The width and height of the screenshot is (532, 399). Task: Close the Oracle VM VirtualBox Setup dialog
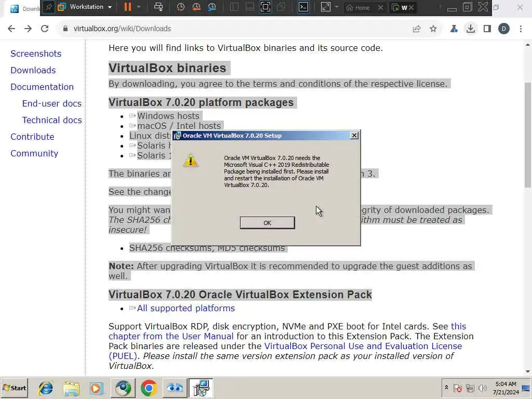(354, 136)
